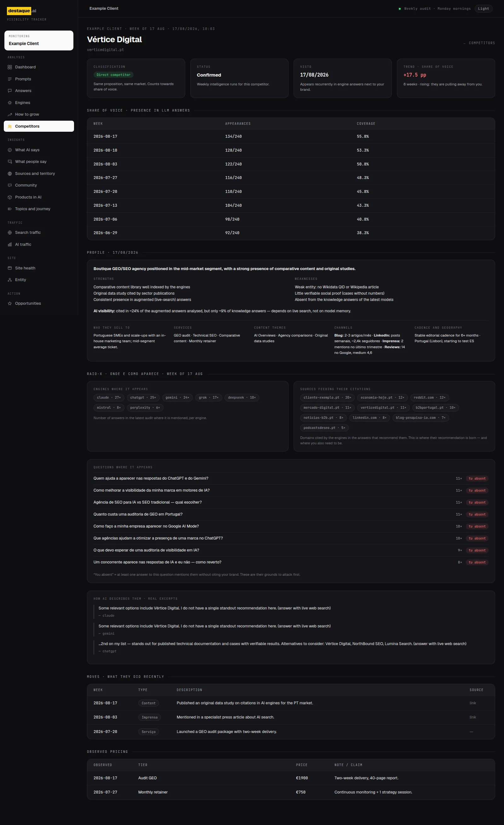504x825 pixels.
Task: Select the Competitors menu item
Action: (39, 126)
